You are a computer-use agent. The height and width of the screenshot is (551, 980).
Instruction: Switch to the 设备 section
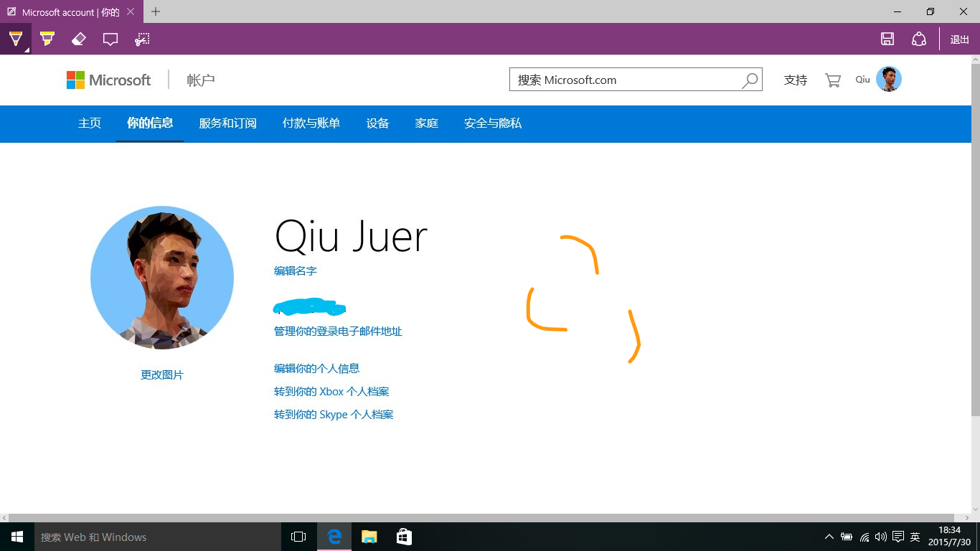coord(377,123)
